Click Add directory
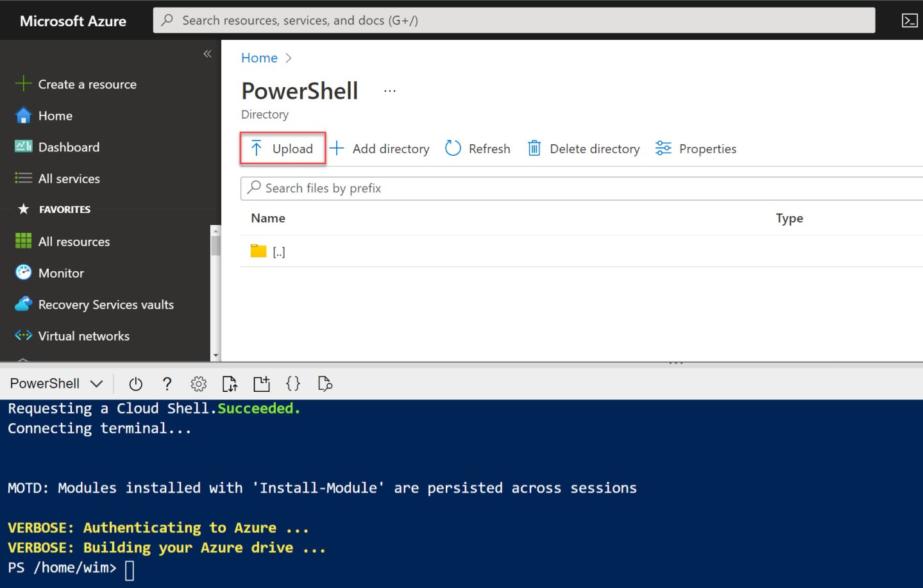 (x=380, y=149)
